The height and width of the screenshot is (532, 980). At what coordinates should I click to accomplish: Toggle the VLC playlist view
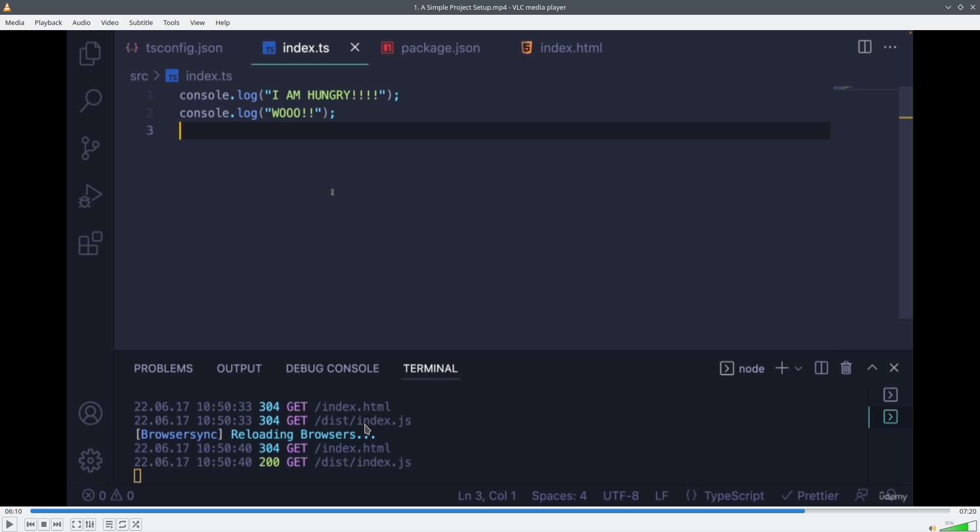pos(109,524)
